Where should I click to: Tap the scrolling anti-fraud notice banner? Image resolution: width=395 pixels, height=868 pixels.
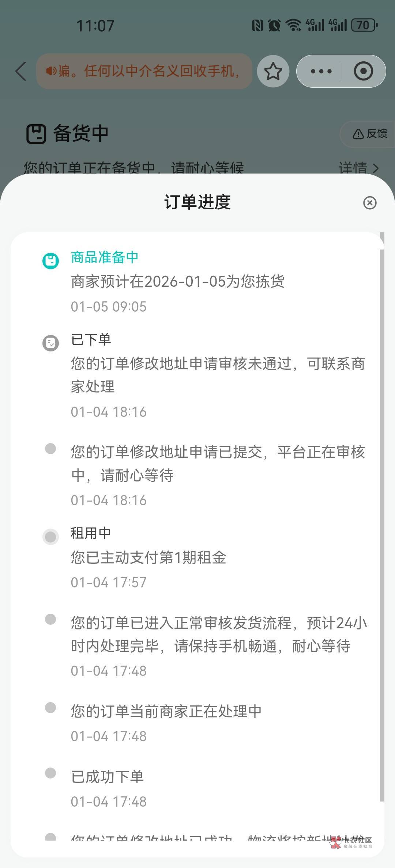pos(144,71)
